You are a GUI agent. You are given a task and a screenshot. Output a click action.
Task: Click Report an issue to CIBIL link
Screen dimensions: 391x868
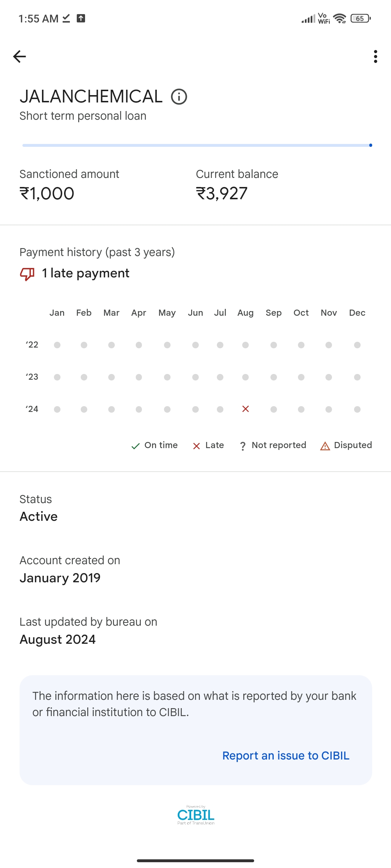[286, 756]
